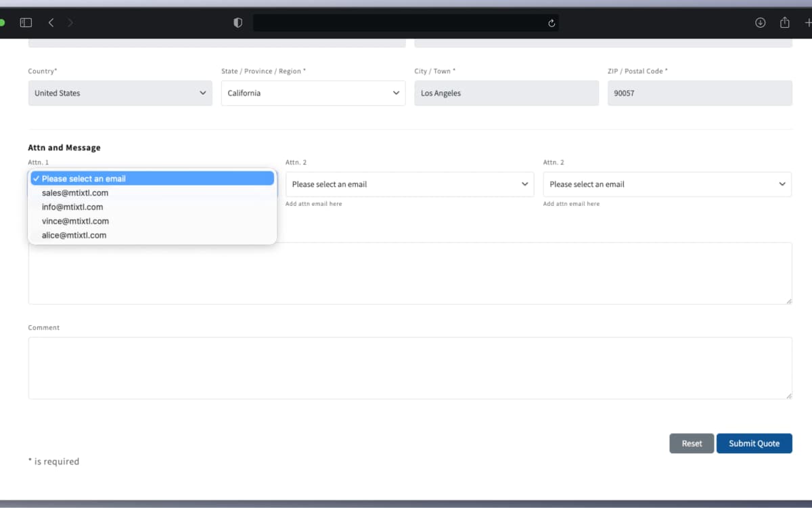Click the City / Town field
812x508 pixels.
click(x=506, y=93)
